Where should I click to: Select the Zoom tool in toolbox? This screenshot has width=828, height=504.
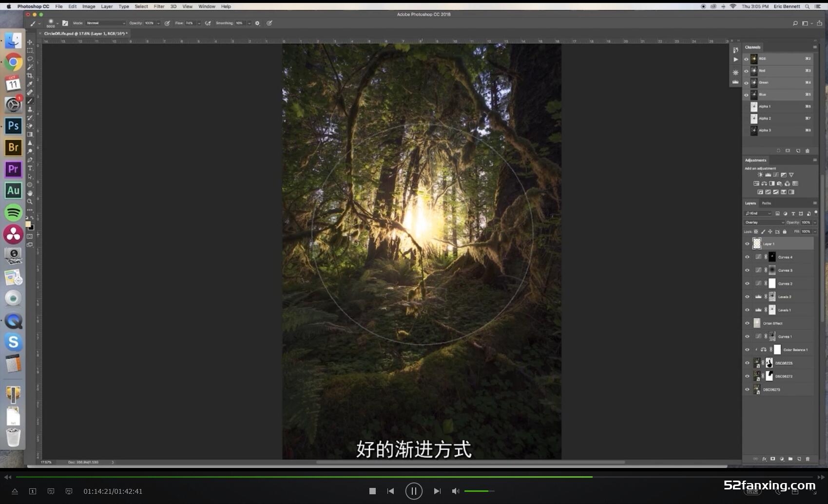pyautogui.click(x=30, y=202)
